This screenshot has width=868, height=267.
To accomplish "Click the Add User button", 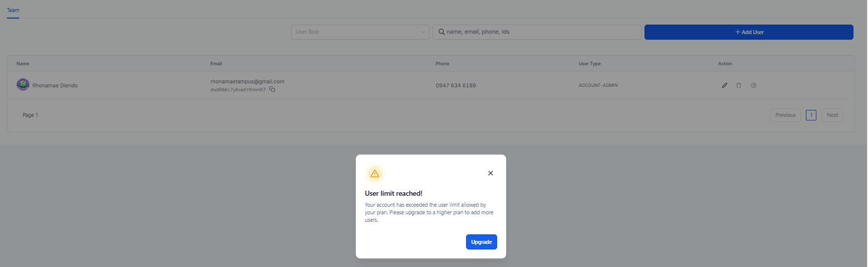I will coord(749,32).
